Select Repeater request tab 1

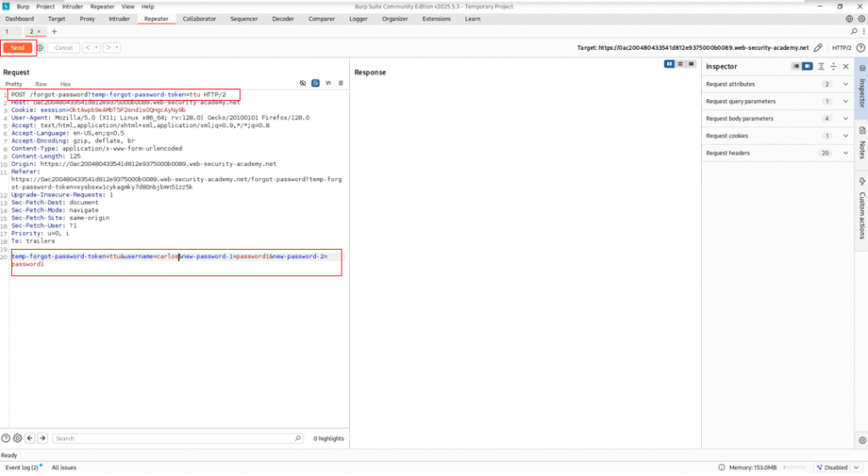click(7, 31)
